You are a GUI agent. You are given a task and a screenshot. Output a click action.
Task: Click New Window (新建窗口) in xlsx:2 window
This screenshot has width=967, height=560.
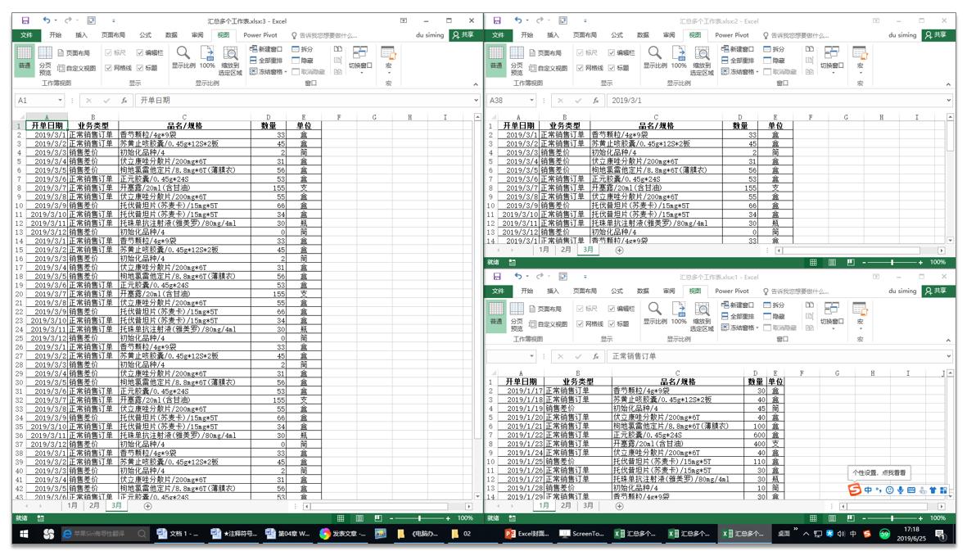[x=738, y=49]
